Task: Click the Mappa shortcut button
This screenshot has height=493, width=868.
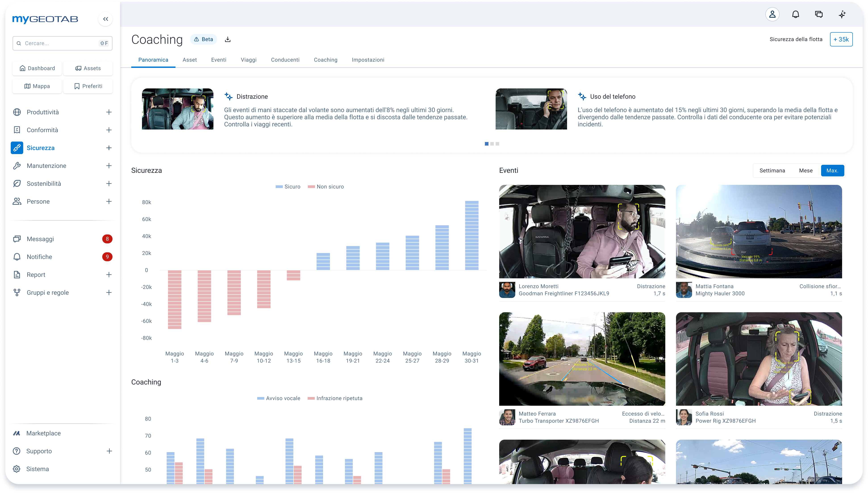Action: tap(37, 86)
